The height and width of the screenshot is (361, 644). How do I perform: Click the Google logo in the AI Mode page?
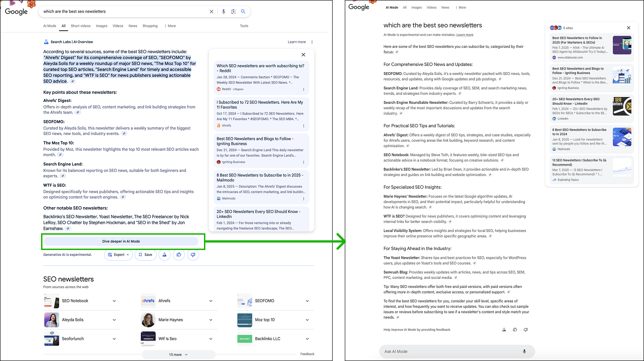pyautogui.click(x=359, y=7)
